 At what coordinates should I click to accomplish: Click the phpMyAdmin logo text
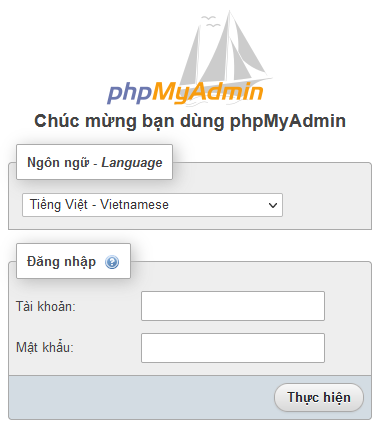[186, 92]
